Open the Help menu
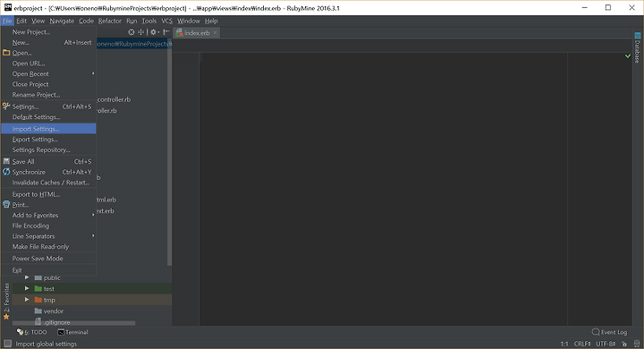Image resolution: width=644 pixels, height=349 pixels. tap(211, 21)
